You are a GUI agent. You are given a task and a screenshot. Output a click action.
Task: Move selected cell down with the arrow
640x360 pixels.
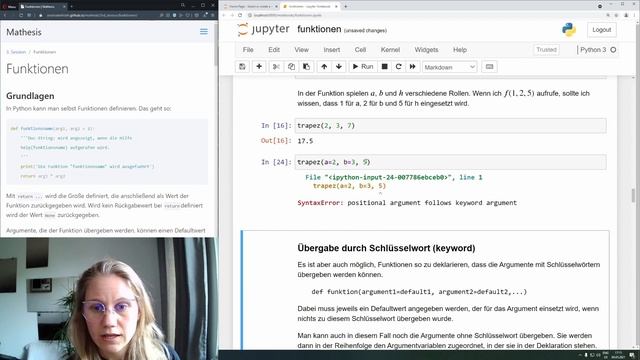(x=339, y=67)
